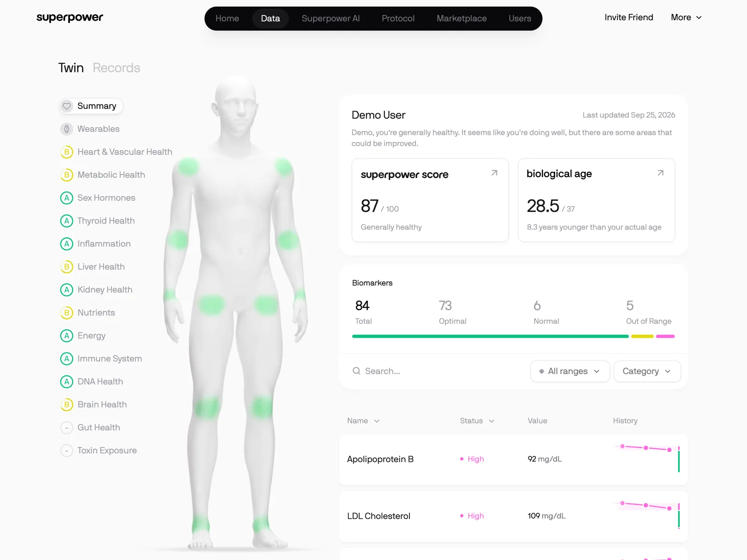Click the dash badge for Gut Health
This screenshot has height=560, width=747.
point(67,427)
